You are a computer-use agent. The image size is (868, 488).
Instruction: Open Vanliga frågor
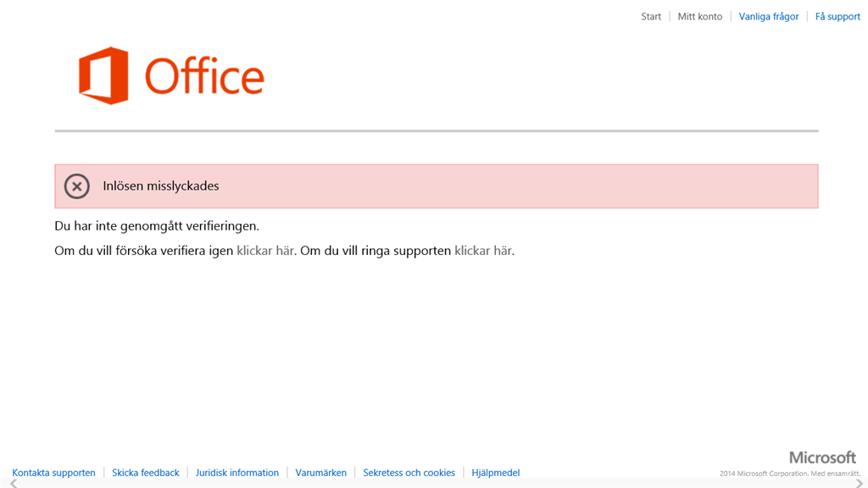768,17
